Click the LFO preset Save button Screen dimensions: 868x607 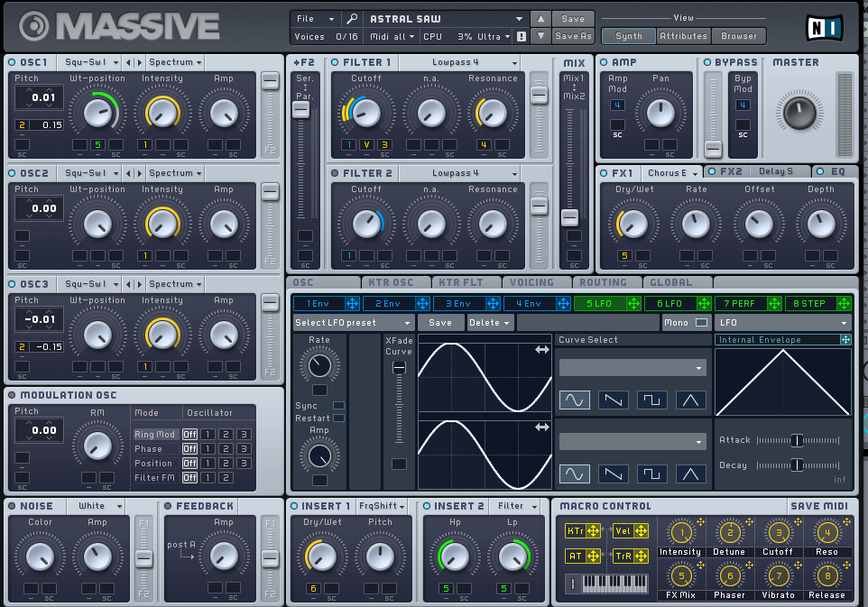pyautogui.click(x=440, y=323)
